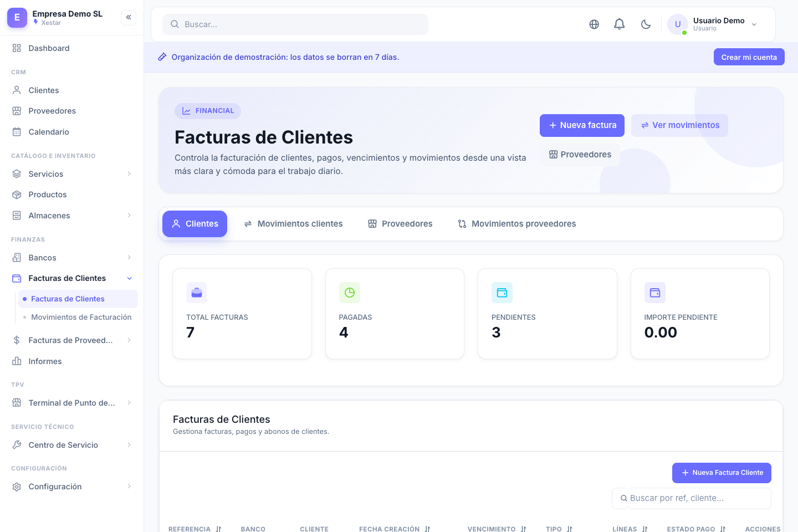
Task: Click the Servicios layers icon
Action: pos(17,174)
